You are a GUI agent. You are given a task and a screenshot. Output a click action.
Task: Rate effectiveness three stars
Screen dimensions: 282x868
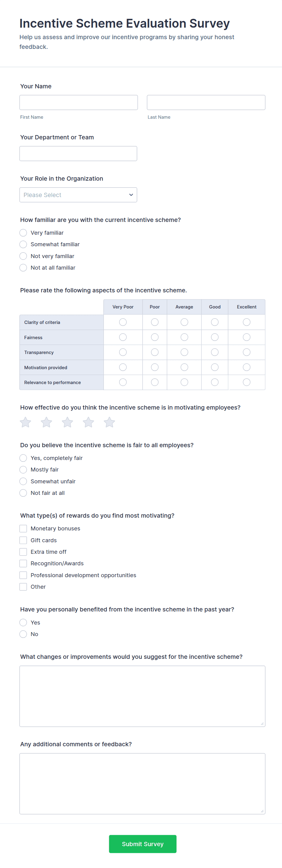(x=67, y=422)
